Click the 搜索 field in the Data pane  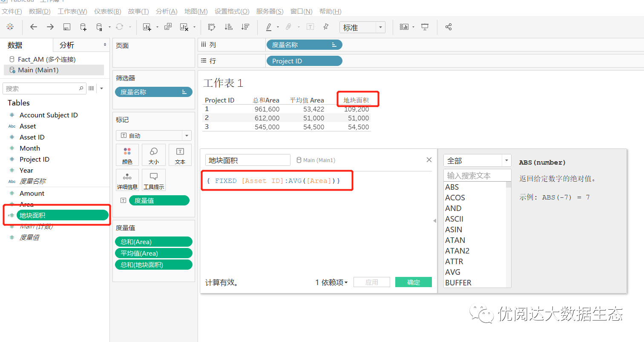pyautogui.click(x=43, y=88)
